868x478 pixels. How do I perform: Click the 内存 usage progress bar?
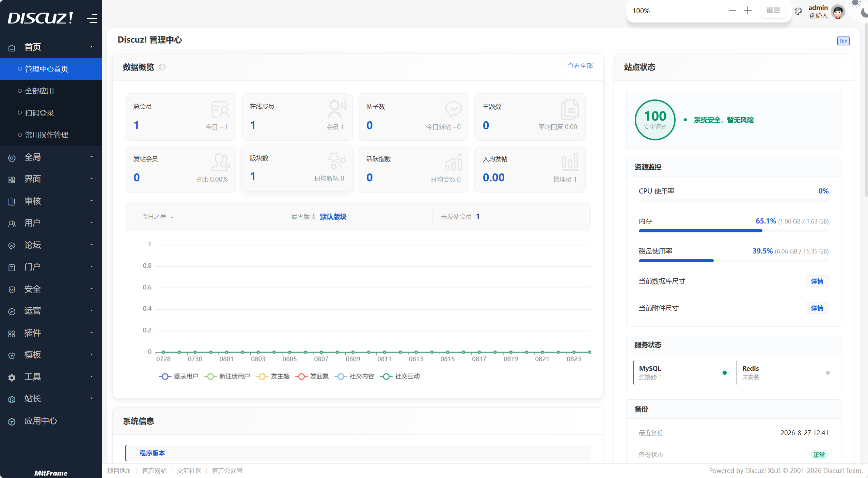733,231
